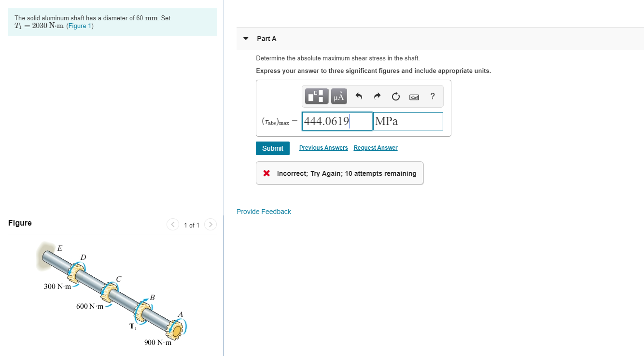Click the answer value field 444.0619
Image resolution: width=644 pixels, height=356 pixels.
(x=337, y=121)
